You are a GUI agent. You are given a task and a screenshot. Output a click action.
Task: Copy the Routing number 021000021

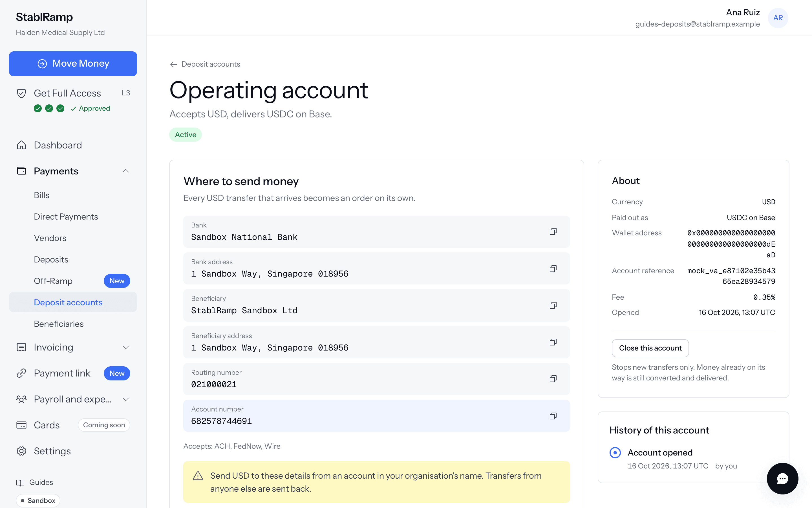553,379
